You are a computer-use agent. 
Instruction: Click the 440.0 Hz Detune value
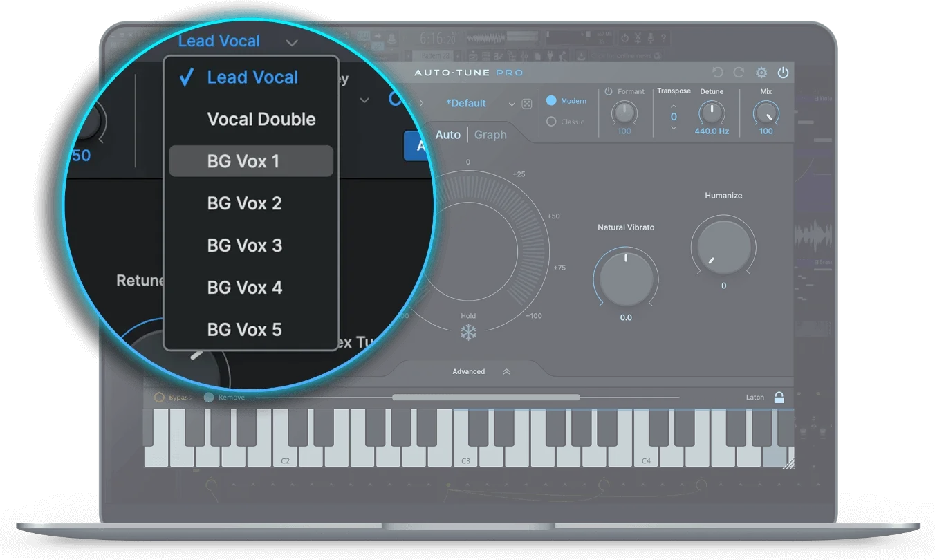pos(712,131)
